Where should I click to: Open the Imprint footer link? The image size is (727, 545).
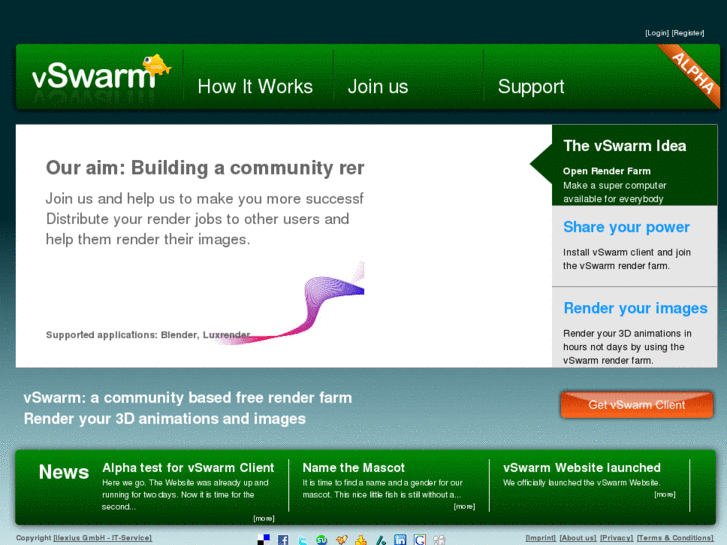click(541, 538)
